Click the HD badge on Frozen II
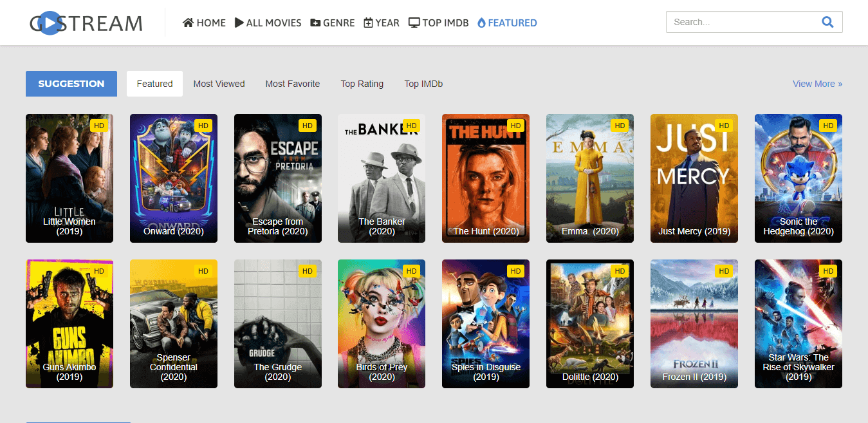 [725, 271]
